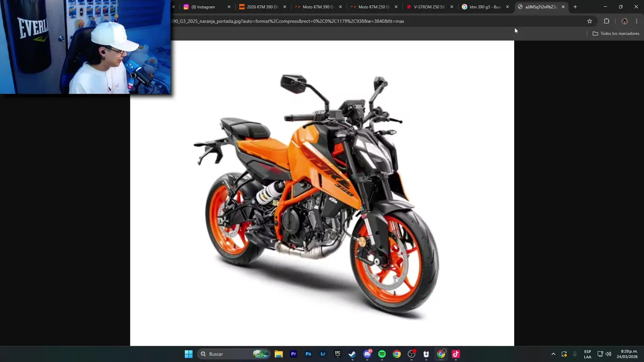644x362 pixels.
Task: Launch Adobe Lightroom from the taskbar
Action: click(x=323, y=354)
